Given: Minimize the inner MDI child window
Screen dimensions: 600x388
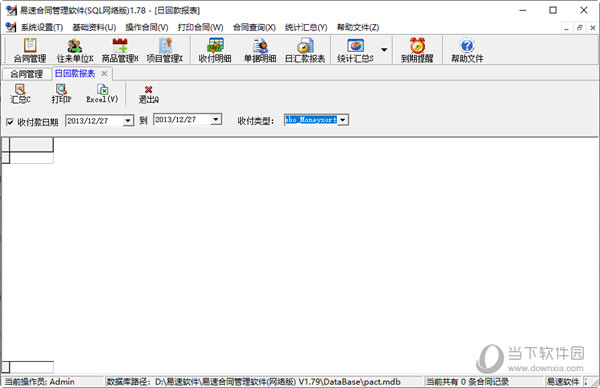Looking at the screenshot, I should (566, 28).
